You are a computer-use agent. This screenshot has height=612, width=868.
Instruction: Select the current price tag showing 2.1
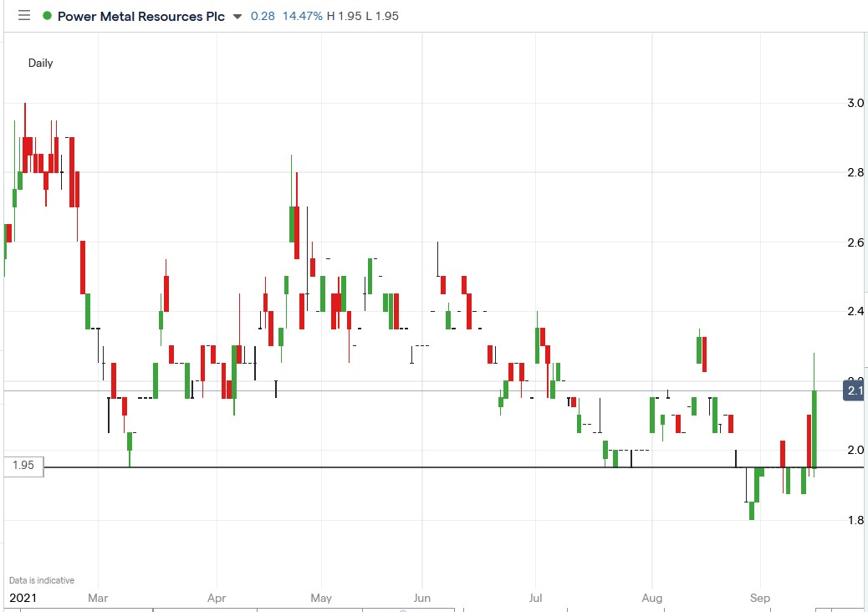coord(852,390)
